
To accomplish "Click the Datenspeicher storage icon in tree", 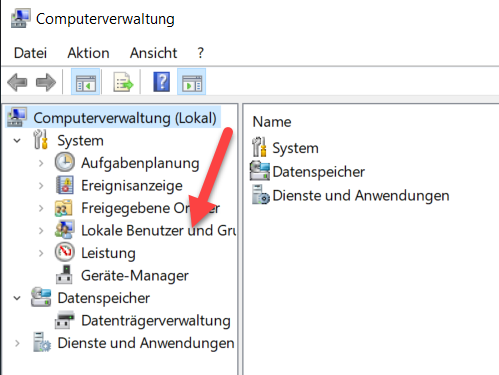I will click(41, 297).
